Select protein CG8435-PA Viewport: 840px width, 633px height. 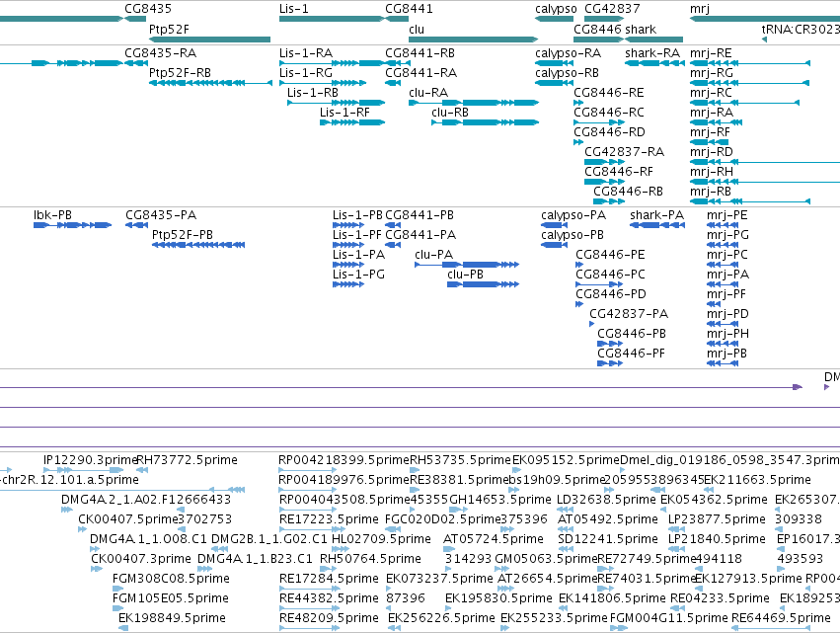tap(161, 215)
